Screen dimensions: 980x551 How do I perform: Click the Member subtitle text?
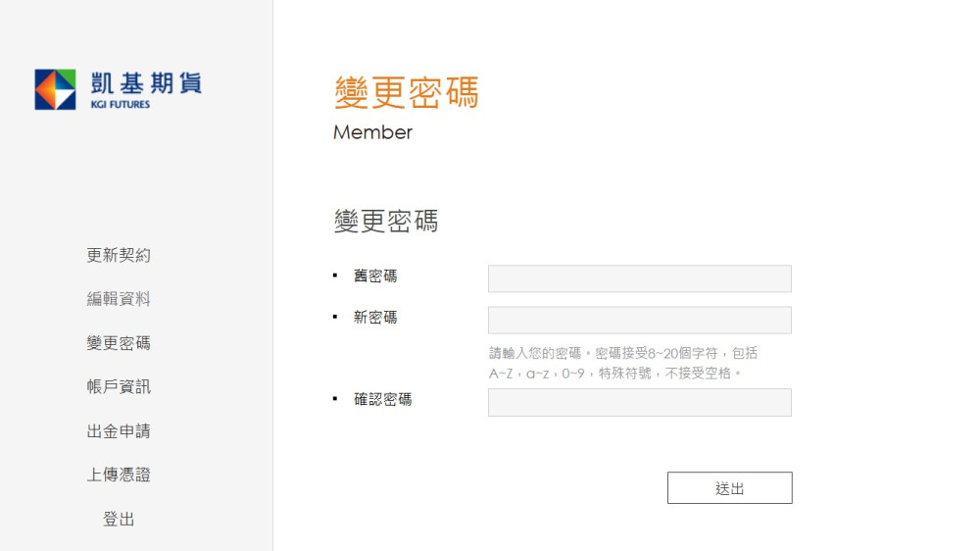(x=372, y=132)
